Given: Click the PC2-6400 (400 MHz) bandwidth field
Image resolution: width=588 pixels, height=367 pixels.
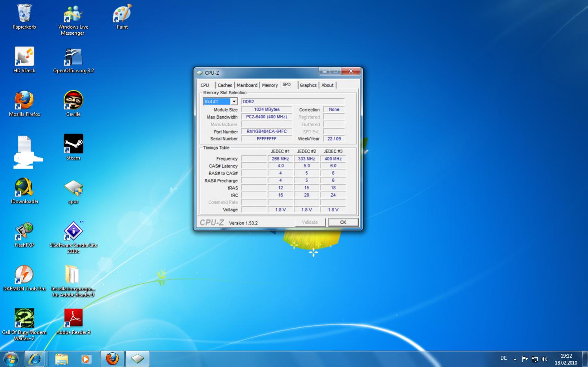Looking at the screenshot, I should point(267,117).
